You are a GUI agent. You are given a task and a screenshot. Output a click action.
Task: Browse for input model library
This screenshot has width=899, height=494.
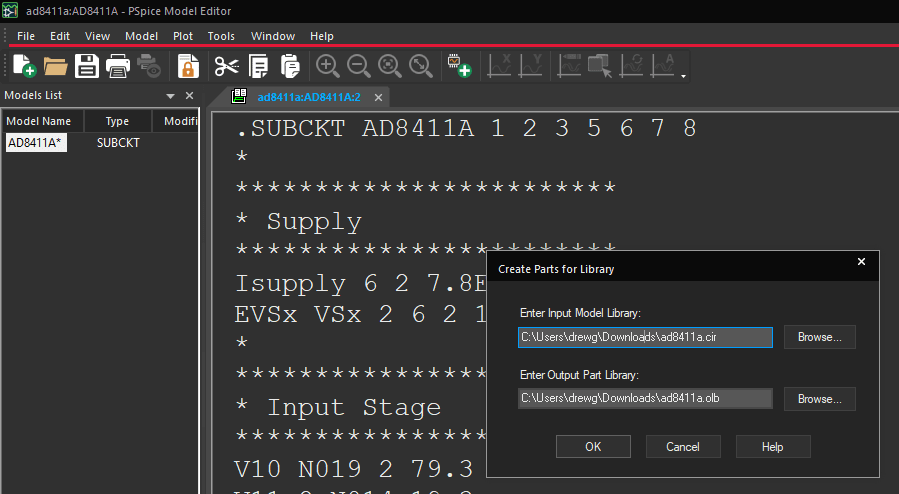coord(819,337)
